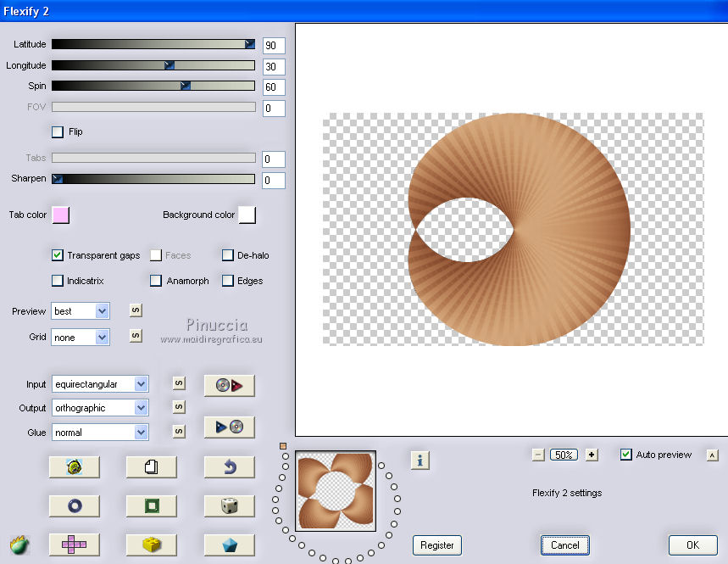
Task: Click the S button beside Glue
Action: [x=179, y=431]
